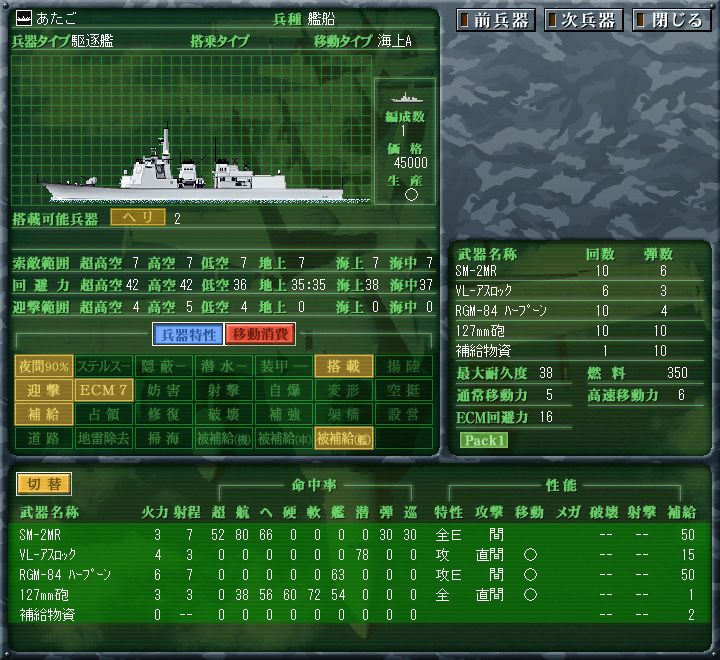This screenshot has width=720, height=660.
Task: Switch to the 兵器特性 tab
Action: 188,334
